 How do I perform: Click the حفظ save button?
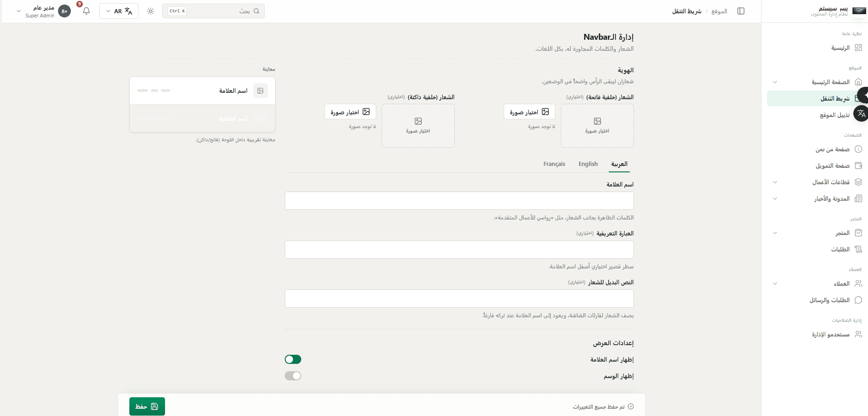point(147,406)
